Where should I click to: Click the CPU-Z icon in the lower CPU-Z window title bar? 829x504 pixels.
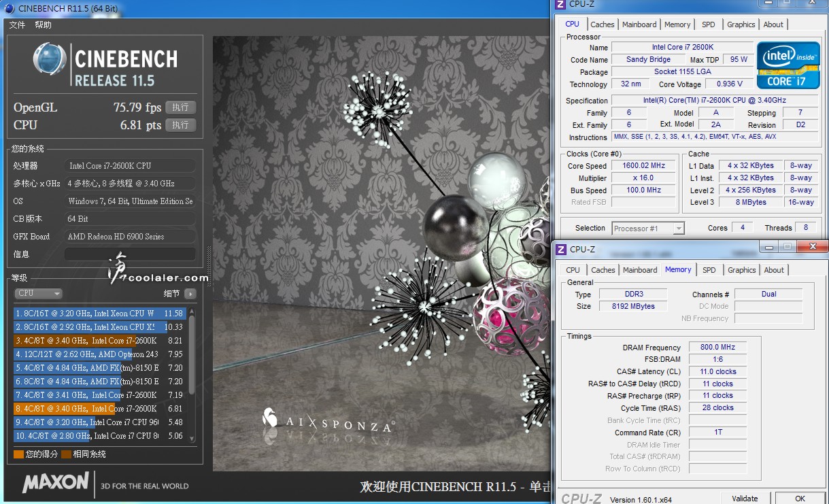click(562, 249)
